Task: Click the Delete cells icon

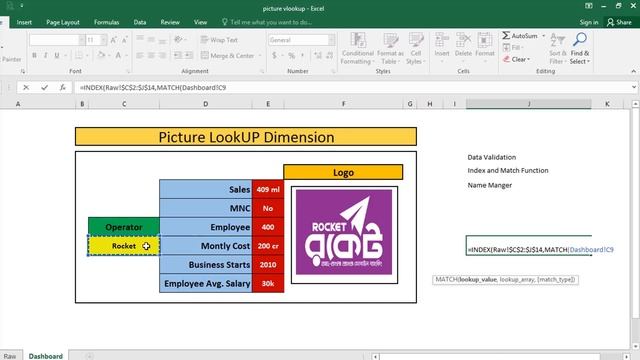Action: (x=463, y=40)
